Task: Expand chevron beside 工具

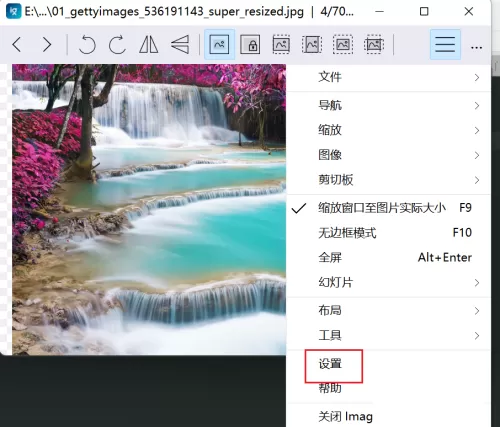Action: coord(477,336)
